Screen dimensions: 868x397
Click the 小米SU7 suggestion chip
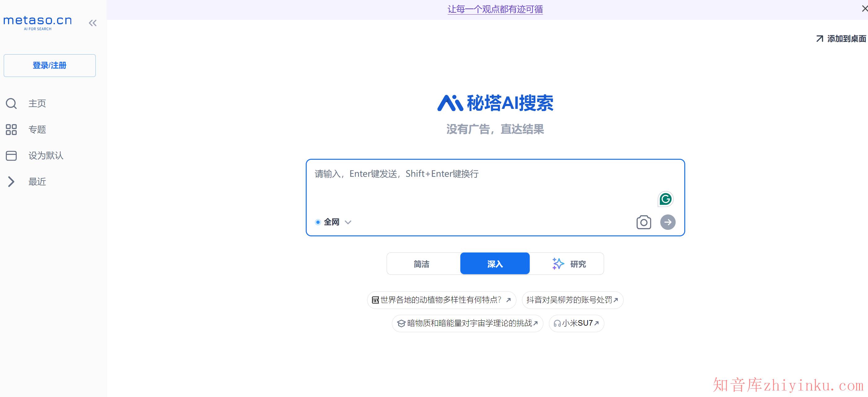click(576, 323)
